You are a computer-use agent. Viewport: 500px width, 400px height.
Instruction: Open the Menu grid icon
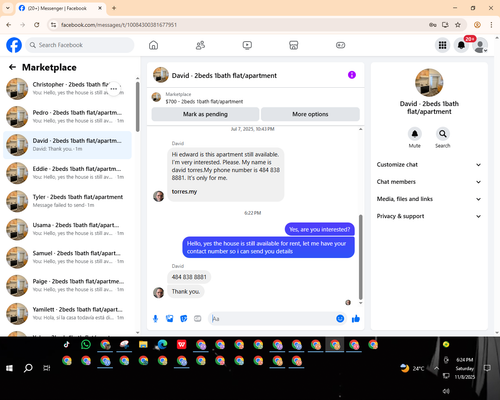tap(442, 45)
